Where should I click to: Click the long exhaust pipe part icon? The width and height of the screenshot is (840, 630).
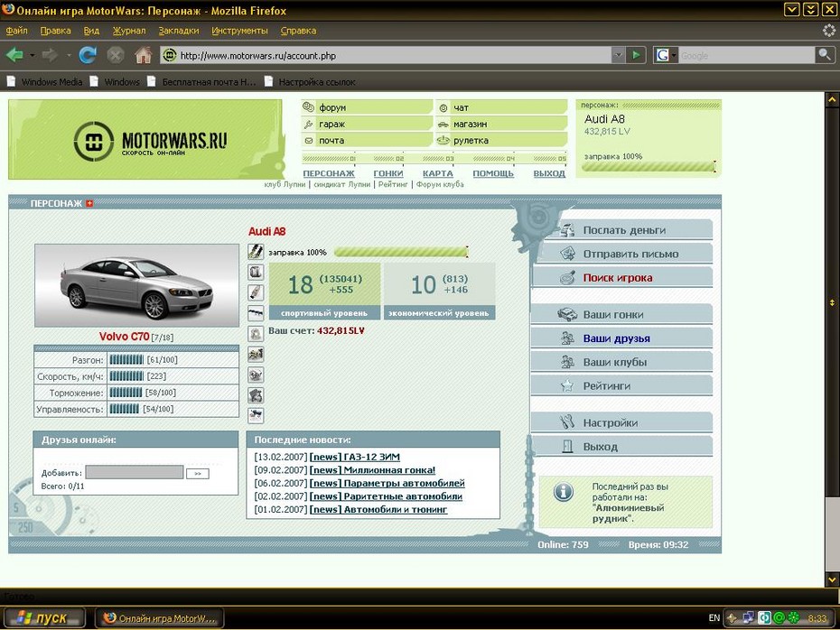[256, 313]
